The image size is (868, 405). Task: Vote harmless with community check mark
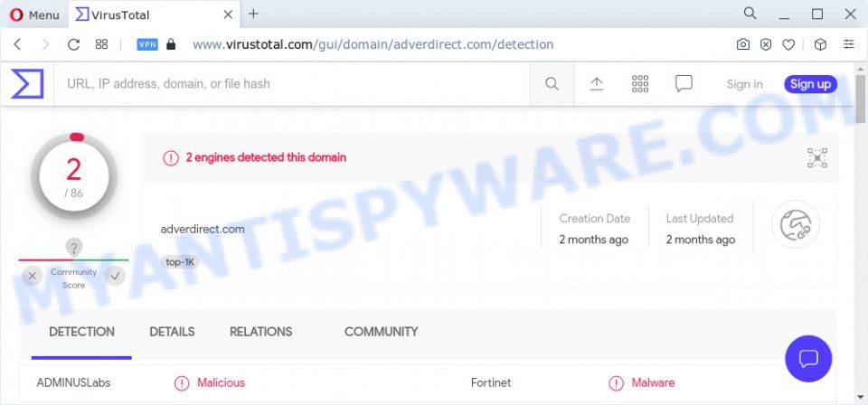(115, 276)
